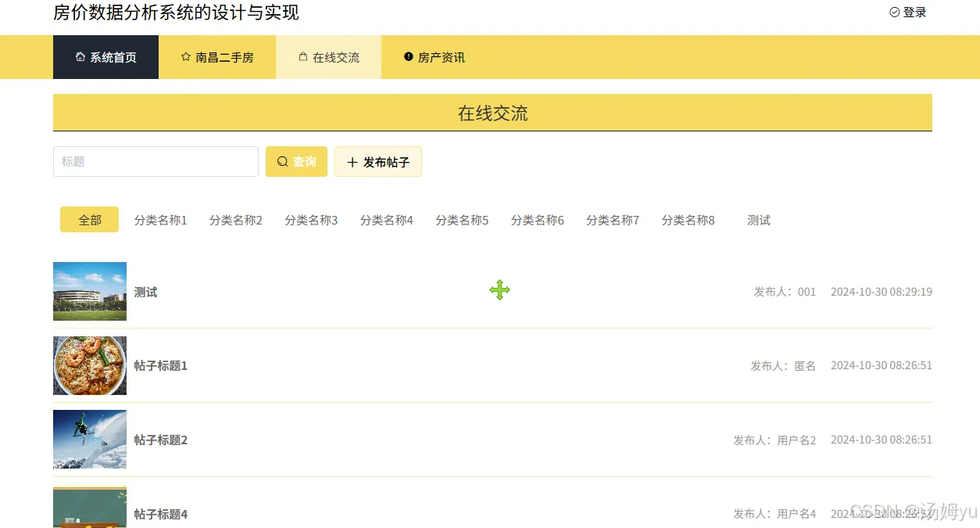Click the magnifier icon in the 查询 button
The image size is (980, 528).
pyautogui.click(x=283, y=162)
